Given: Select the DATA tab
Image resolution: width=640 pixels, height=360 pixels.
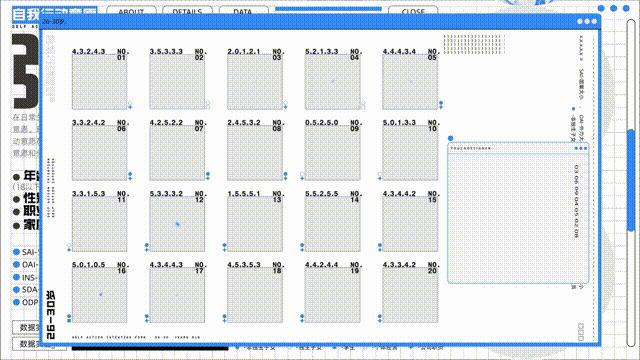Looking at the screenshot, I should (x=243, y=11).
